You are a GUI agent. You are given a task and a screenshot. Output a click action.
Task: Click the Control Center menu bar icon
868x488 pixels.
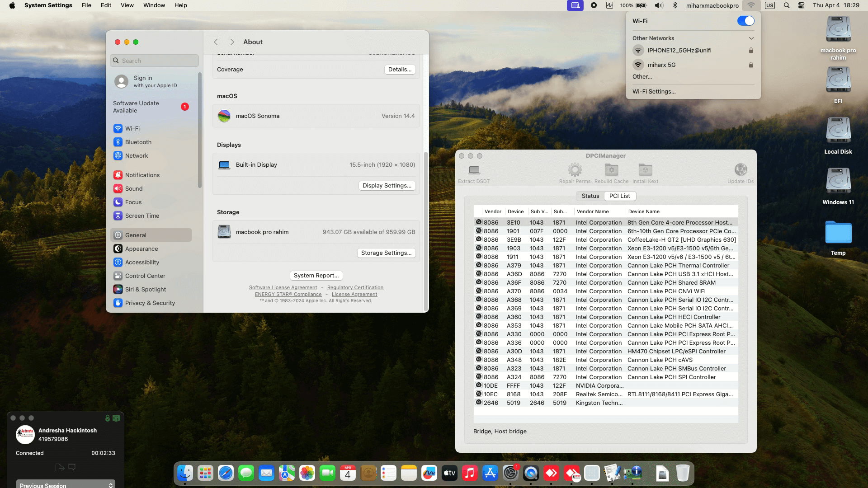[801, 5]
